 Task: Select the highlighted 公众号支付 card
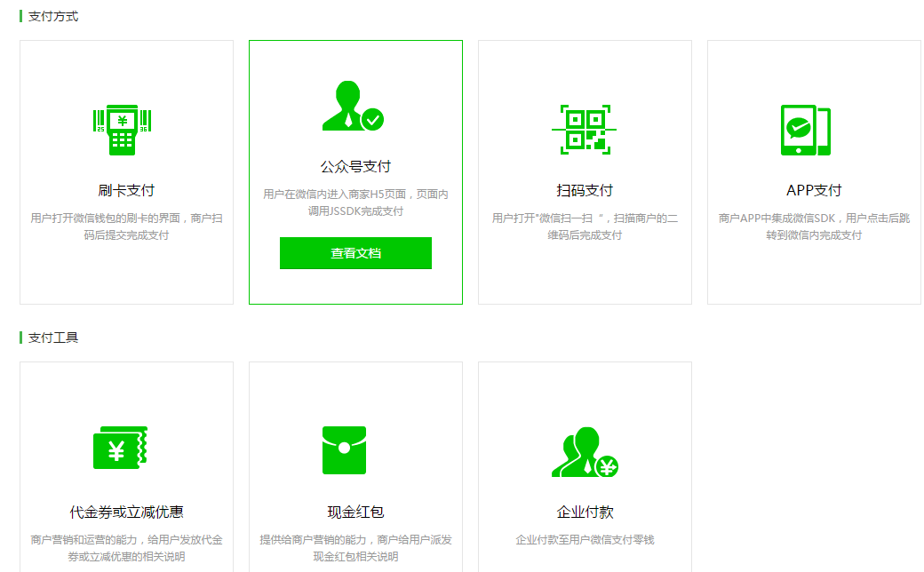pos(355,171)
